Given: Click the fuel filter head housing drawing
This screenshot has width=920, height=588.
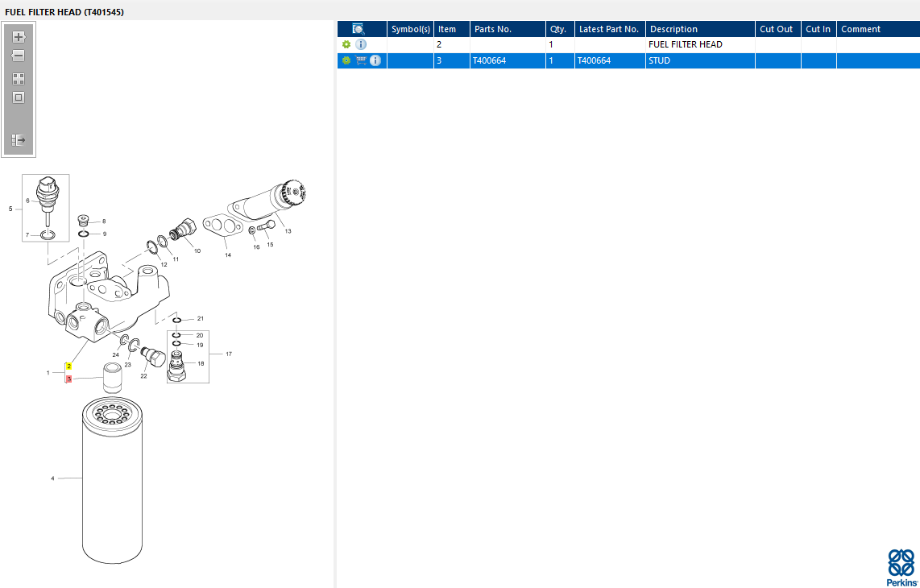Looking at the screenshot, I should click(109, 296).
